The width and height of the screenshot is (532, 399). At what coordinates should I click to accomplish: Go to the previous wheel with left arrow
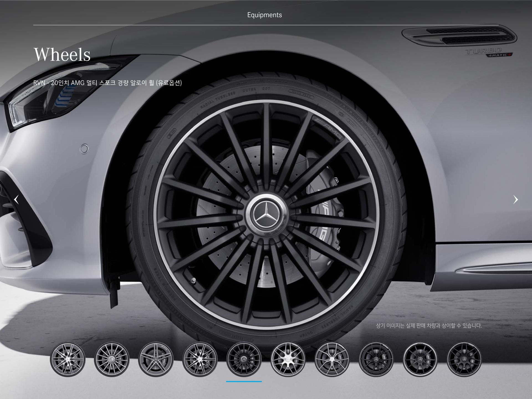[x=16, y=199]
